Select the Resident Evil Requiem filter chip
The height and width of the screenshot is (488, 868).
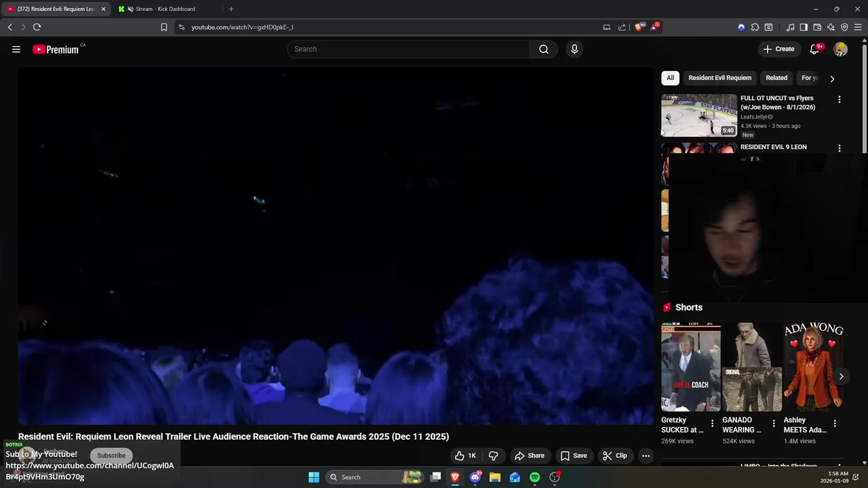coord(719,78)
